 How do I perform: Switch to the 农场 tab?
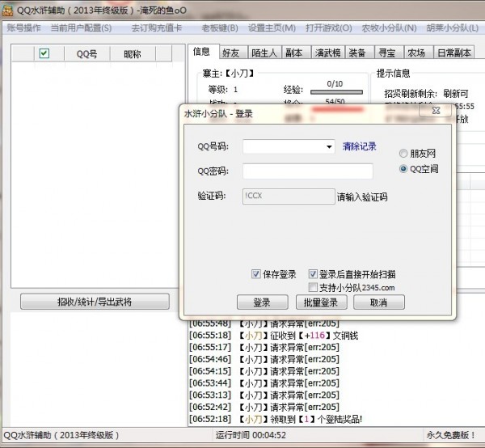(x=416, y=53)
